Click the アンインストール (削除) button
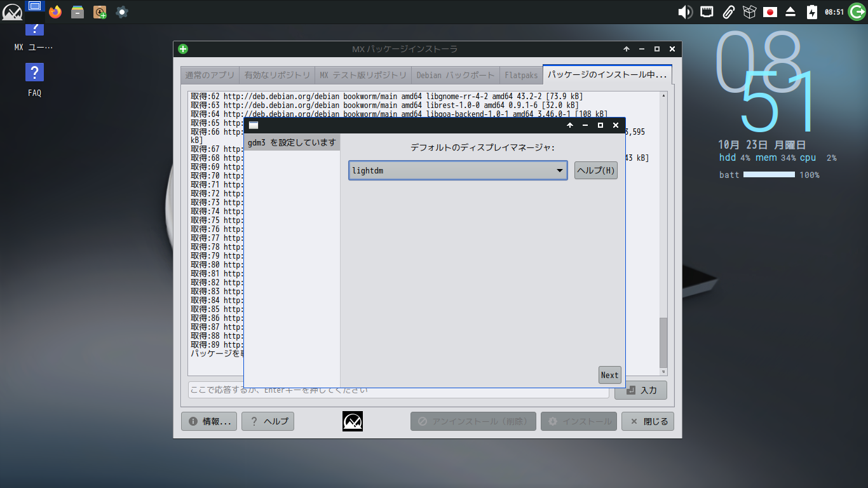The height and width of the screenshot is (488, 868). [473, 421]
